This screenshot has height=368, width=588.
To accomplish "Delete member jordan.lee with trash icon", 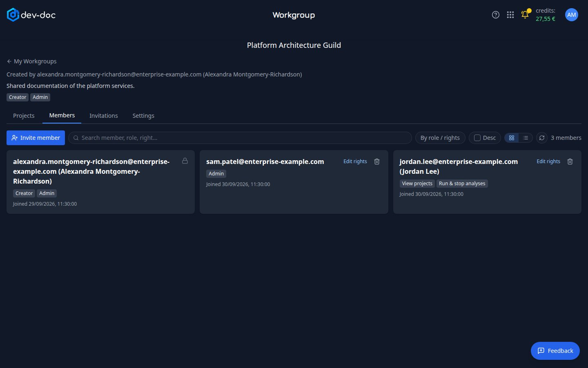I will pyautogui.click(x=570, y=162).
